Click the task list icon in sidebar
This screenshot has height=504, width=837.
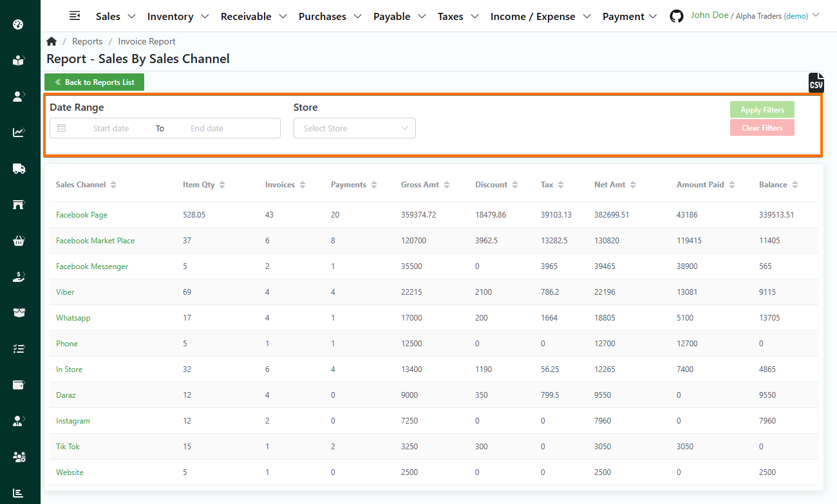point(19,349)
